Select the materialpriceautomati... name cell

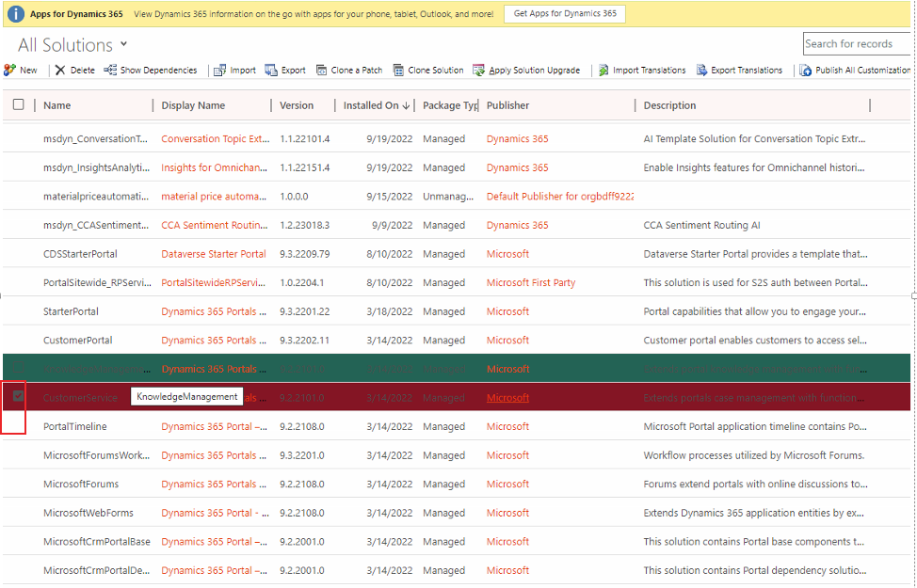point(96,197)
